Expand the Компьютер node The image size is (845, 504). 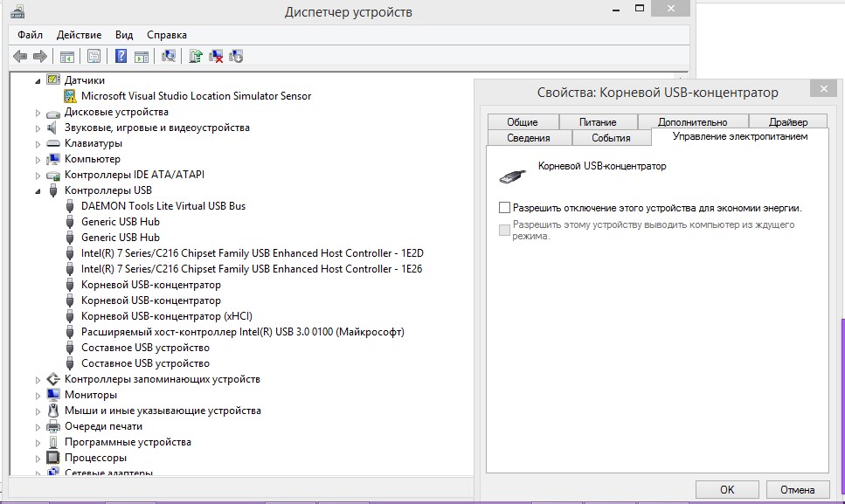[x=38, y=159]
